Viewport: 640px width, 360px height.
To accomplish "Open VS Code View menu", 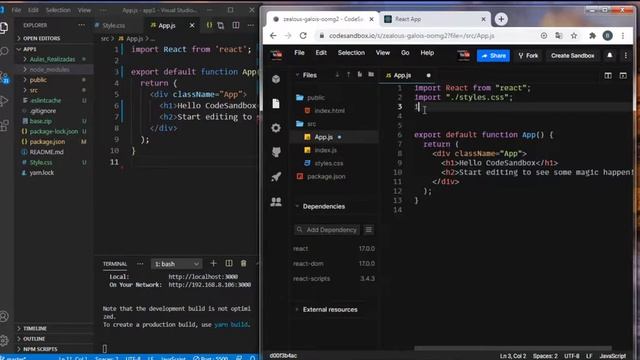I will point(84,10).
